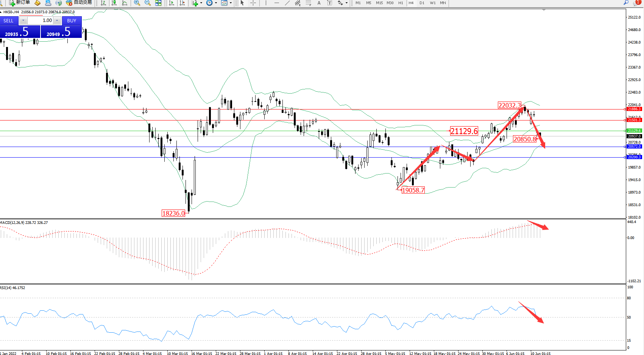Select the trendline drawing tool
The image size is (644, 355).
coord(287,3)
